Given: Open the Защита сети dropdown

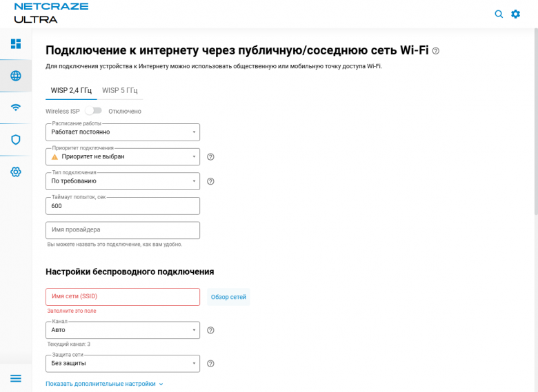Looking at the screenshot, I should point(123,363).
